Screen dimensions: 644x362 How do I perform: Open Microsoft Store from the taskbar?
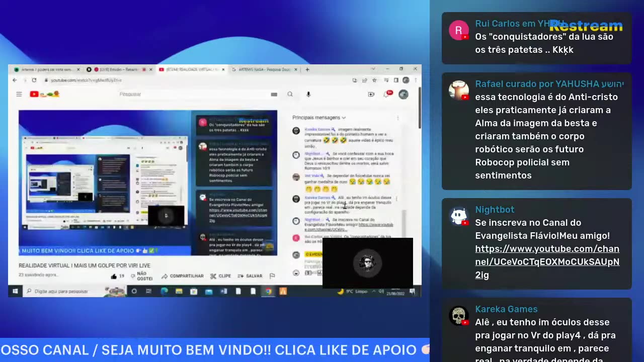[194, 291]
